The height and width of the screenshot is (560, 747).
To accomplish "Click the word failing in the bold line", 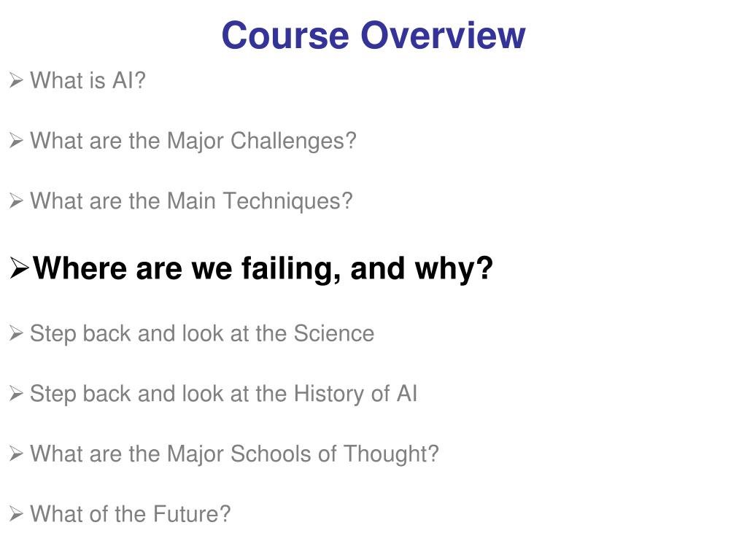I will click(x=291, y=269).
